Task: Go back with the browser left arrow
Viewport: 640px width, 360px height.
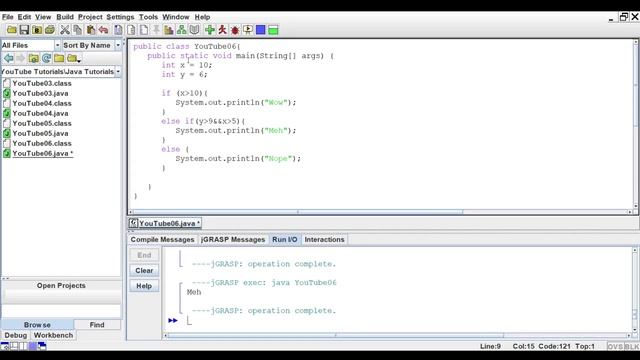Action: [x=9, y=58]
